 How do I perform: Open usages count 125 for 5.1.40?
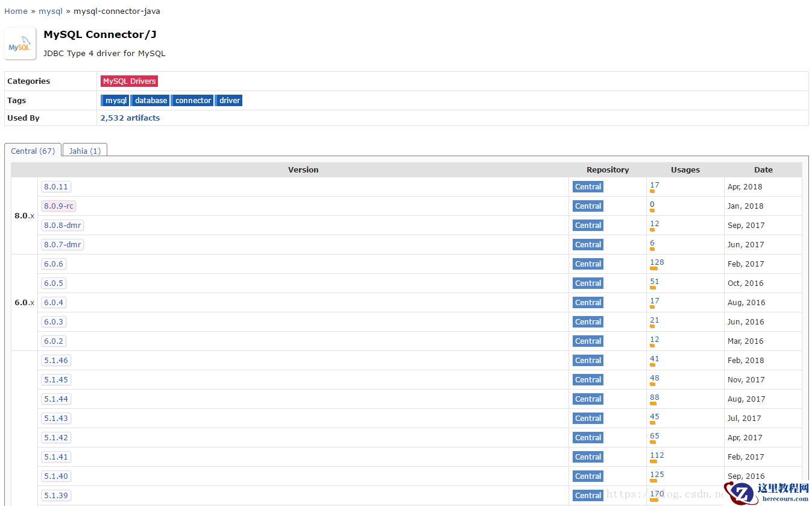657,475
